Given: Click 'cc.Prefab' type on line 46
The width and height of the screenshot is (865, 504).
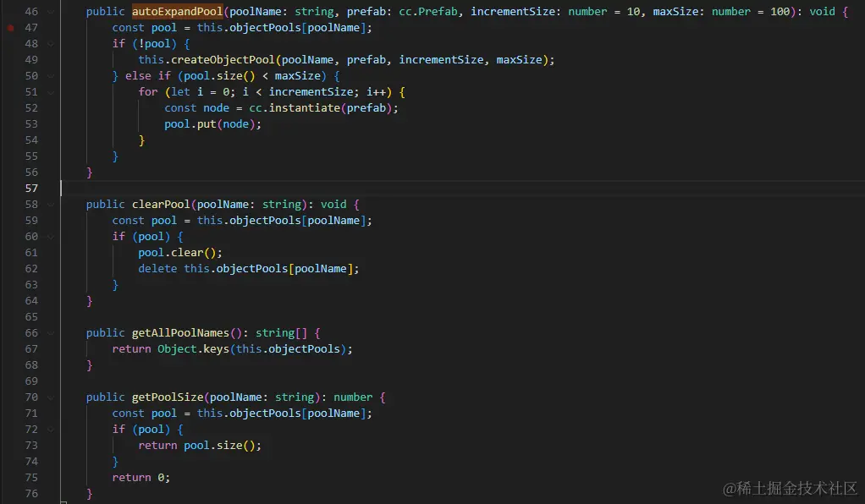Looking at the screenshot, I should (x=428, y=12).
